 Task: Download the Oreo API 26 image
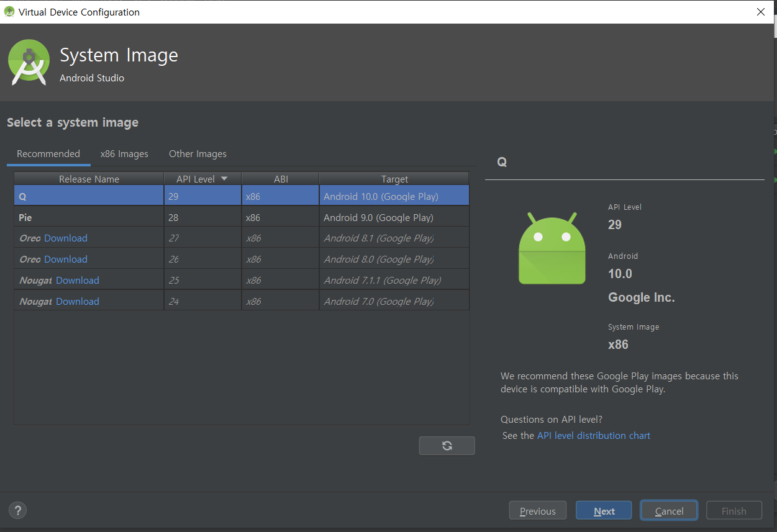pyautogui.click(x=66, y=259)
